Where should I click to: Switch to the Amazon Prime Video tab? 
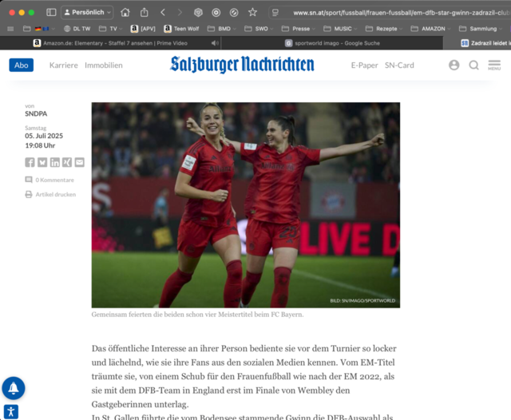click(x=120, y=43)
